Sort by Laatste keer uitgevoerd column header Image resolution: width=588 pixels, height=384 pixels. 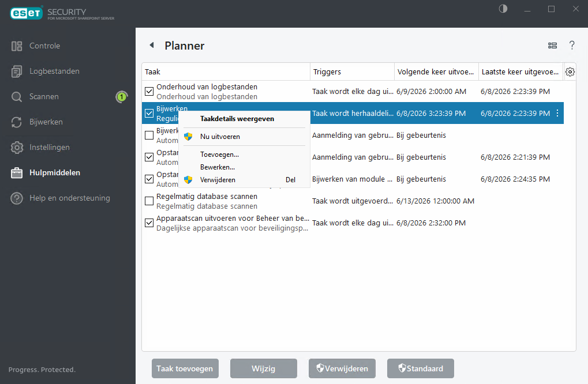(x=521, y=72)
